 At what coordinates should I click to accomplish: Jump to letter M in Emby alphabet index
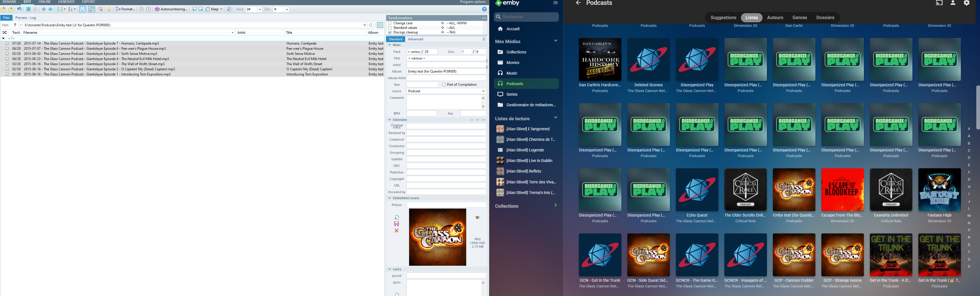tap(969, 216)
